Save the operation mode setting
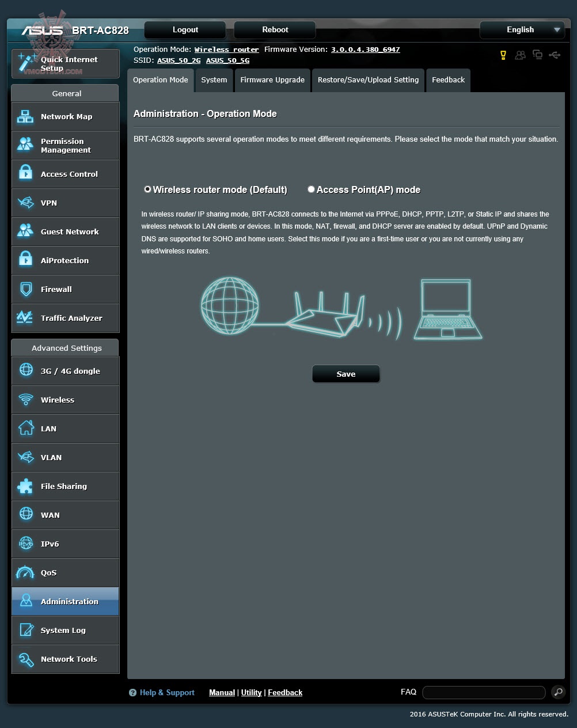 pos(346,374)
